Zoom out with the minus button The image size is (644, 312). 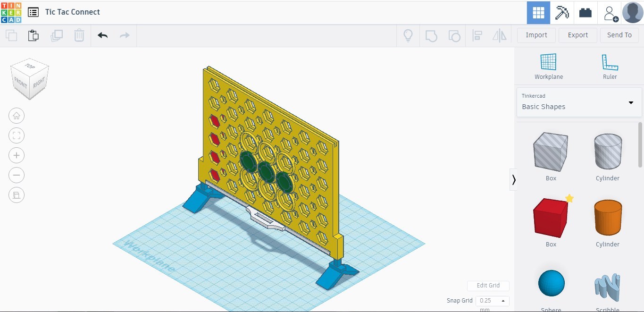point(17,175)
